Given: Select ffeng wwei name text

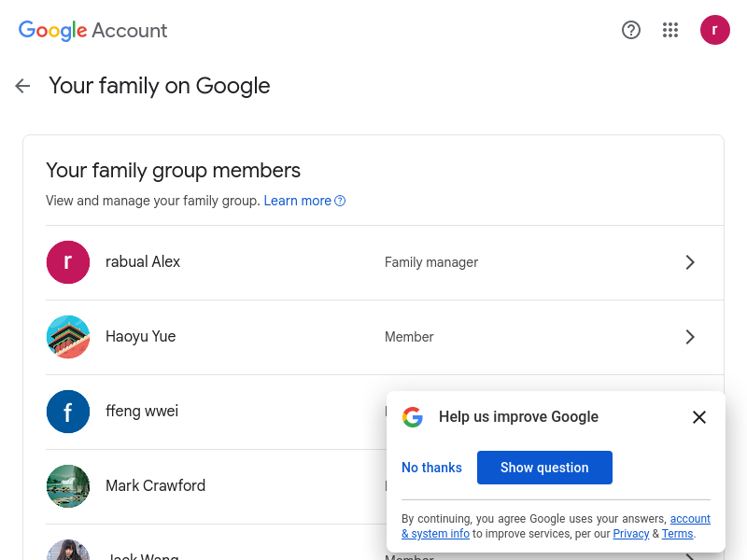Looking at the screenshot, I should (142, 411).
